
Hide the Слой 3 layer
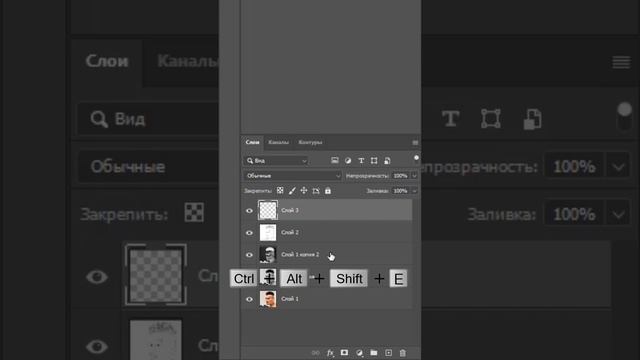(249, 211)
